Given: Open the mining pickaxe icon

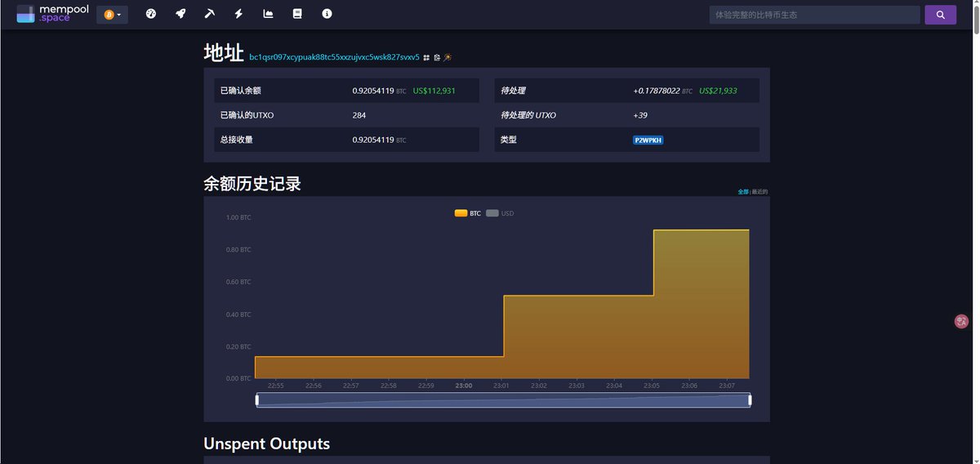Looking at the screenshot, I should [x=209, y=14].
